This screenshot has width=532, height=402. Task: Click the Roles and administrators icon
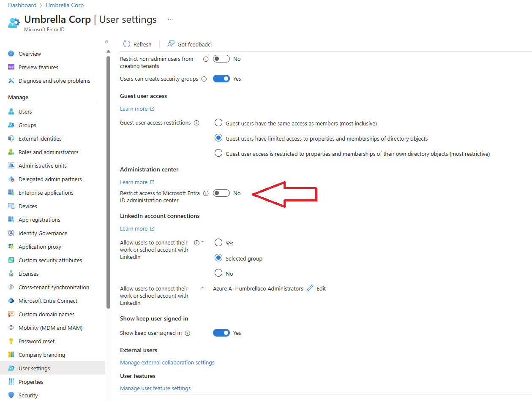11,152
